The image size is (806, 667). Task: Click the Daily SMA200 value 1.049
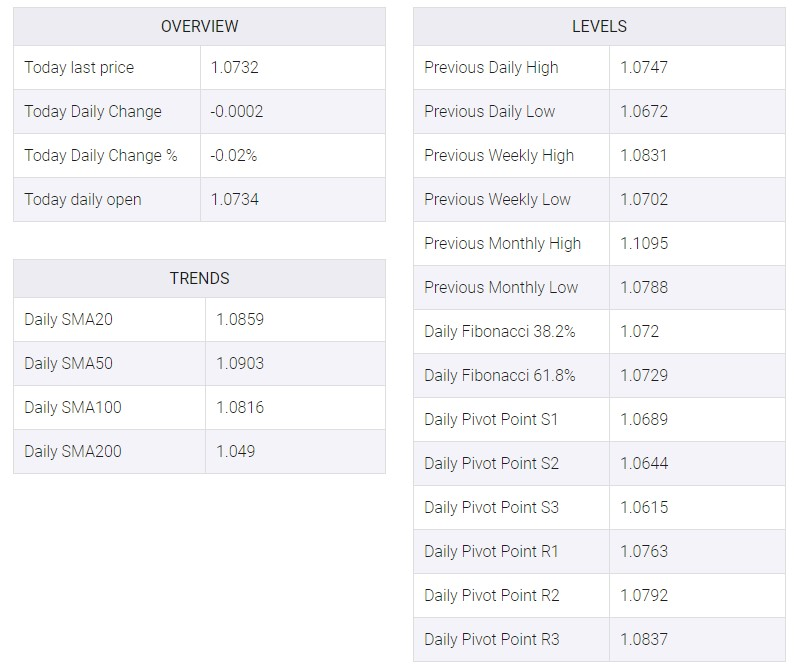(x=235, y=451)
